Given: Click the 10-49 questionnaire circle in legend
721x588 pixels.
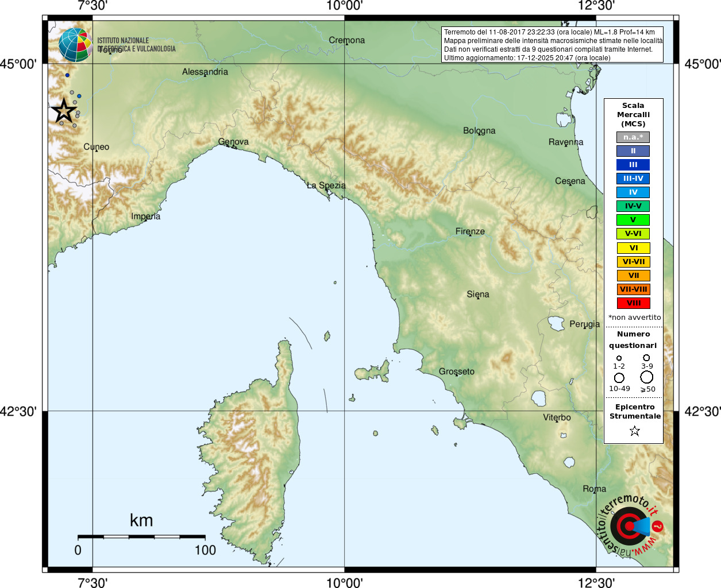Looking at the screenshot, I should coord(619,378).
